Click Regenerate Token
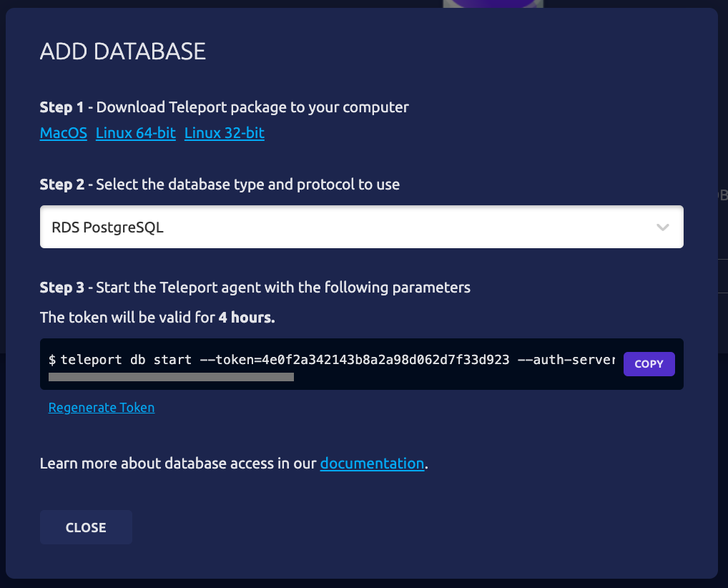Screen dimensions: 728x588 (x=101, y=407)
